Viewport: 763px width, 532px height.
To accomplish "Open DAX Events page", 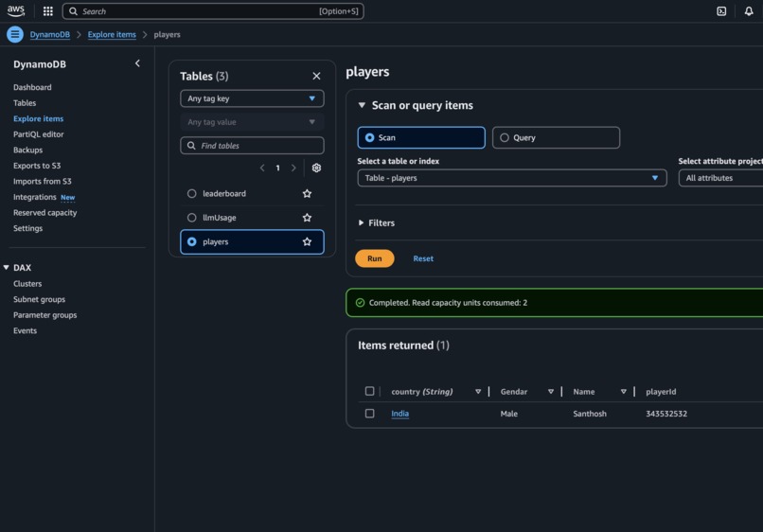I will 25,330.
